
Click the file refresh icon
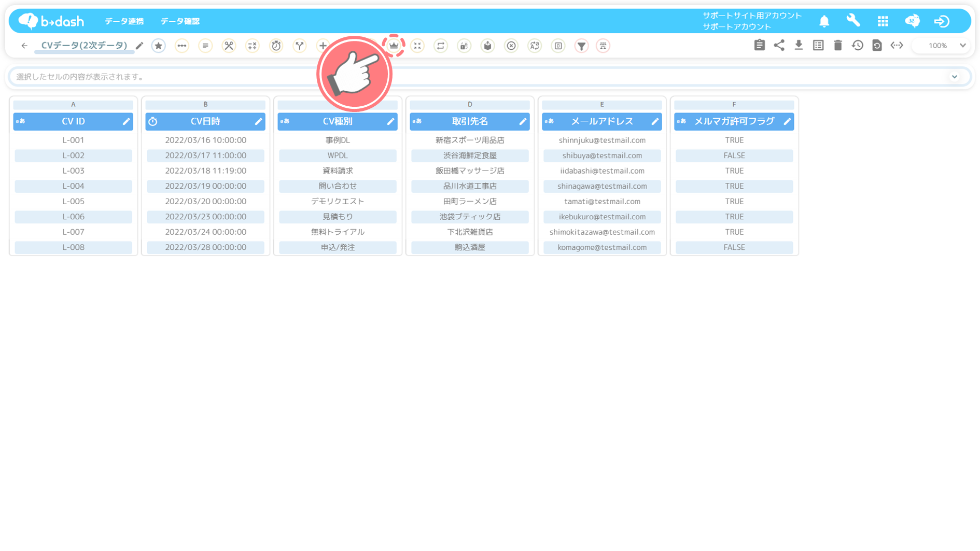(877, 45)
